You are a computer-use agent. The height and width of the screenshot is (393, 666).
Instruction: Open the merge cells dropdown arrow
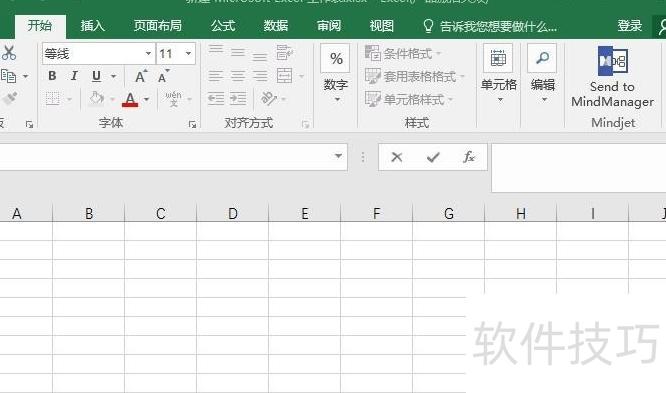coord(302,76)
